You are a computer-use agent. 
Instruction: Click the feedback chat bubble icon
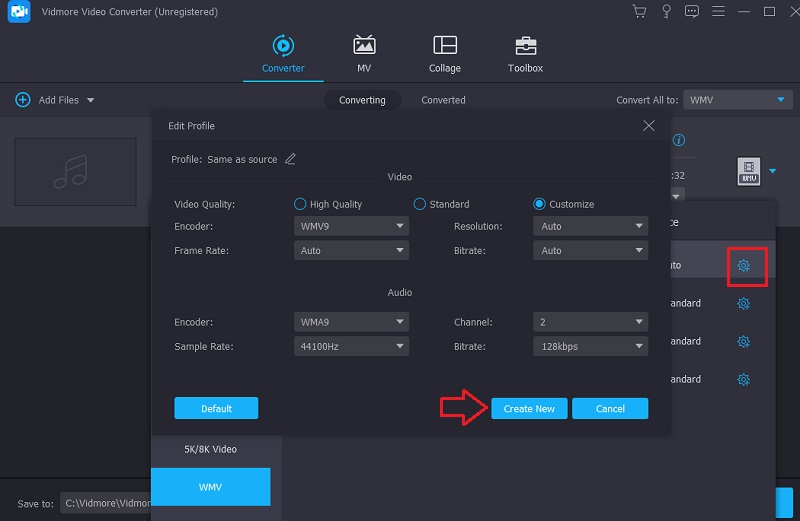coord(691,12)
